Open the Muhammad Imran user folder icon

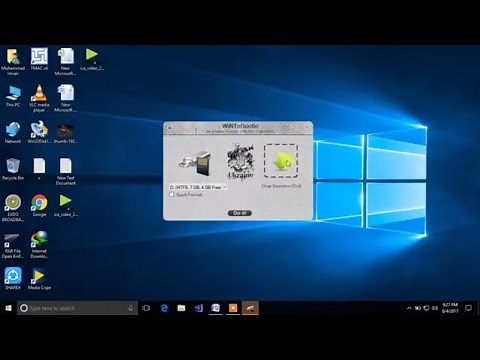13,62
